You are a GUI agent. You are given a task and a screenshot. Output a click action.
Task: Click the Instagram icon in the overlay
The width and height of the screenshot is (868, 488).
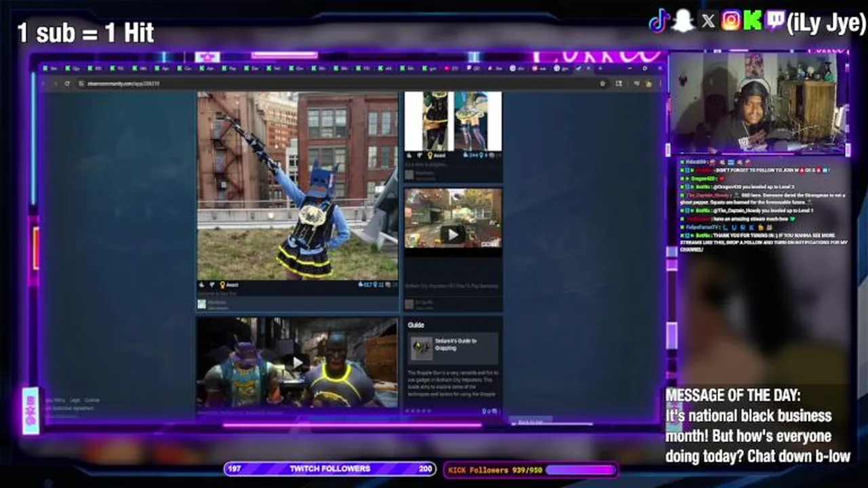click(x=731, y=21)
